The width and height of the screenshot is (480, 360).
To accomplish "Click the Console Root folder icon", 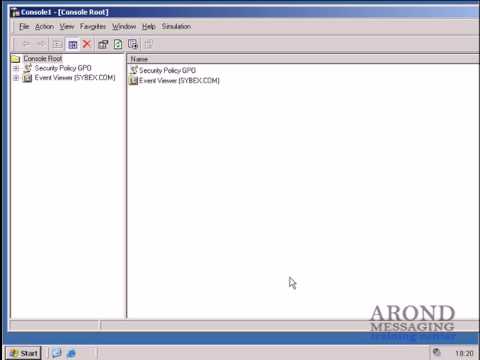I will (x=16, y=59).
